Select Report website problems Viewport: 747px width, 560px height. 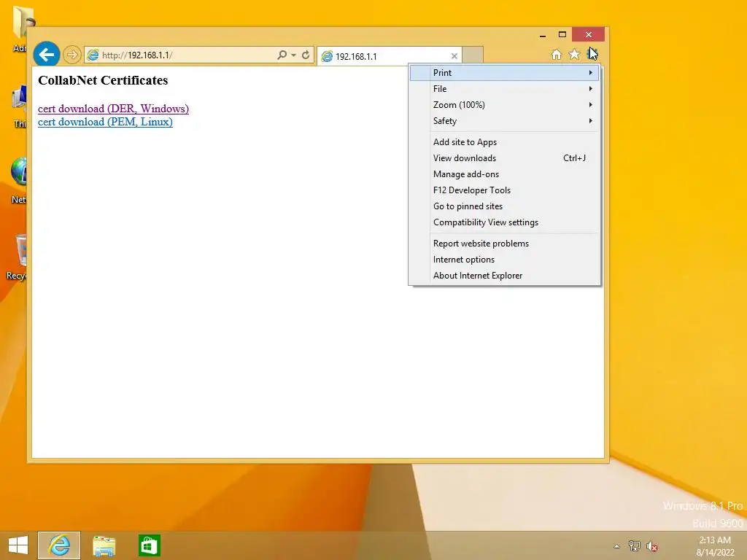[x=505, y=244]
